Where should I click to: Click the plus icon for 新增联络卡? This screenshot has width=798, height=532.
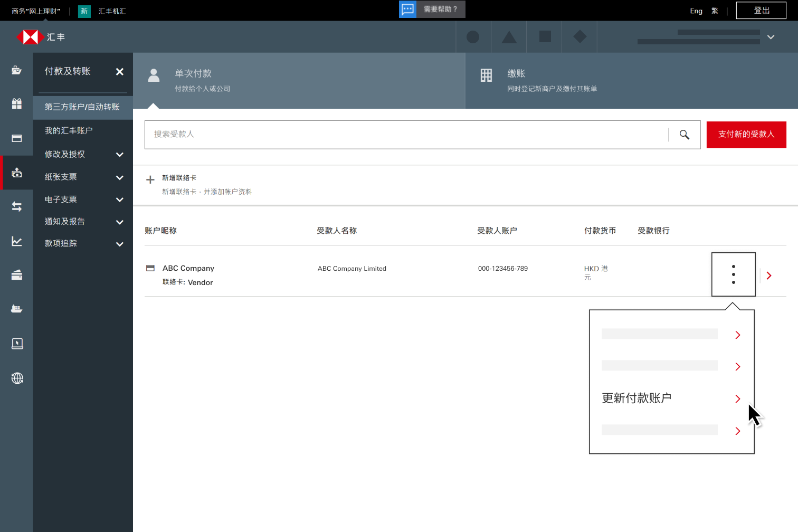coord(150,180)
